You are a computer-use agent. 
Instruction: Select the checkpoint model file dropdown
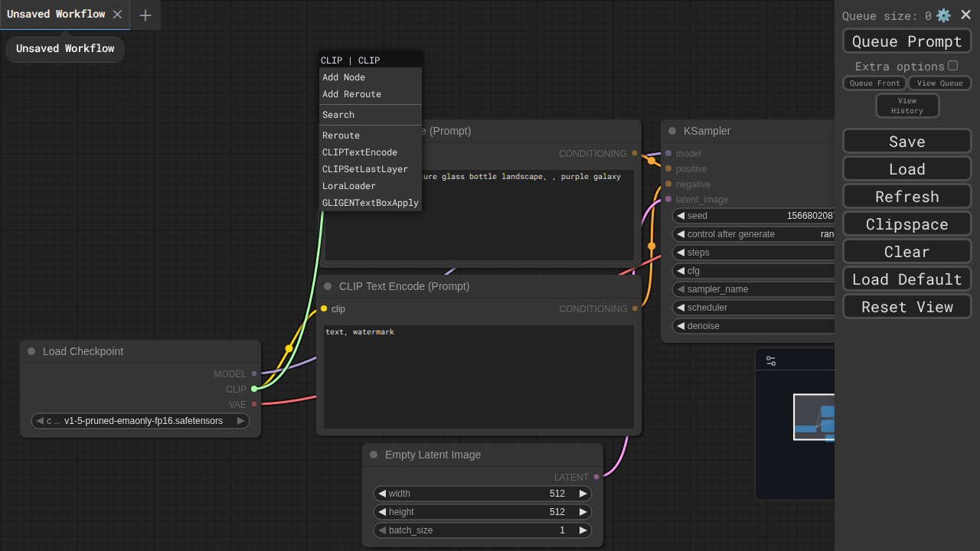(x=140, y=421)
